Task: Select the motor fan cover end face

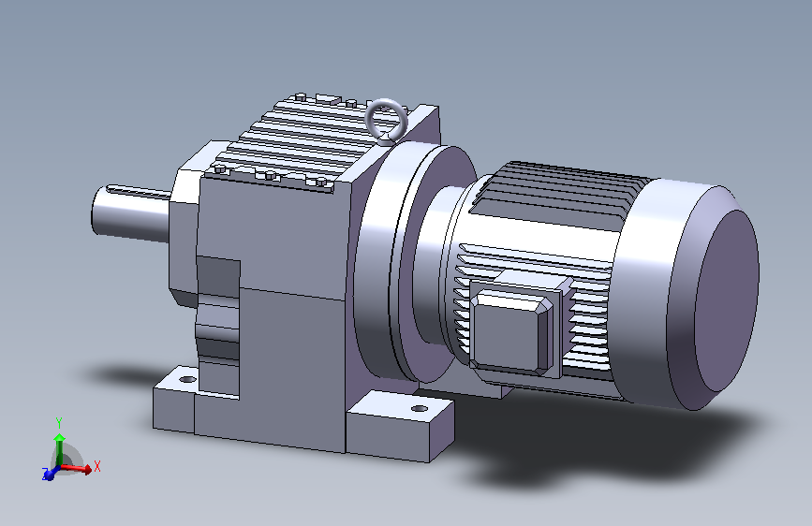Action: (726, 300)
